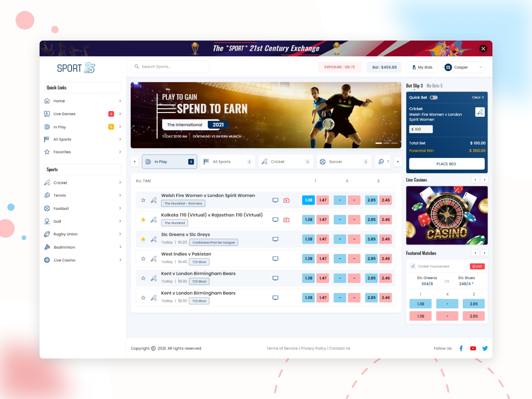Click the cricket bat icon in the Bet Slip

point(480,112)
